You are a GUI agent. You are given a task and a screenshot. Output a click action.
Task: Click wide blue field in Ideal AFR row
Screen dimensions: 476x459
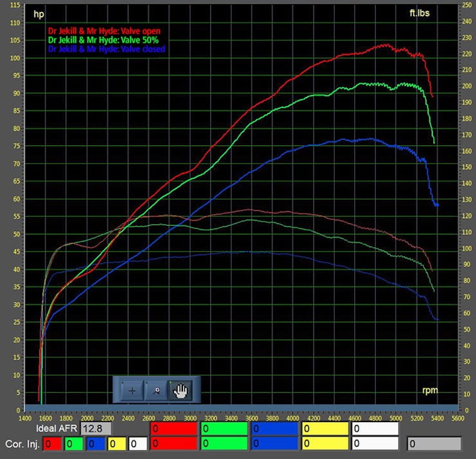click(x=274, y=428)
